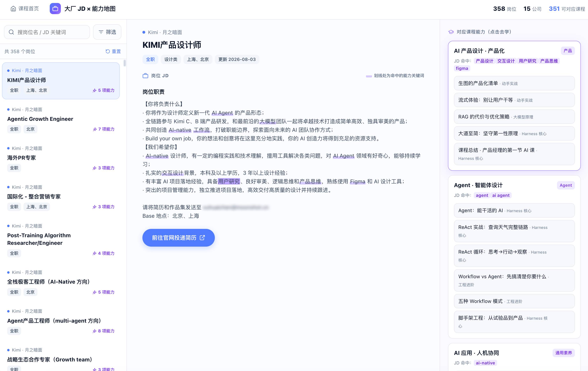The width and height of the screenshot is (588, 371).
Task: Click the ai-native keyword chip
Action: (x=485, y=363)
